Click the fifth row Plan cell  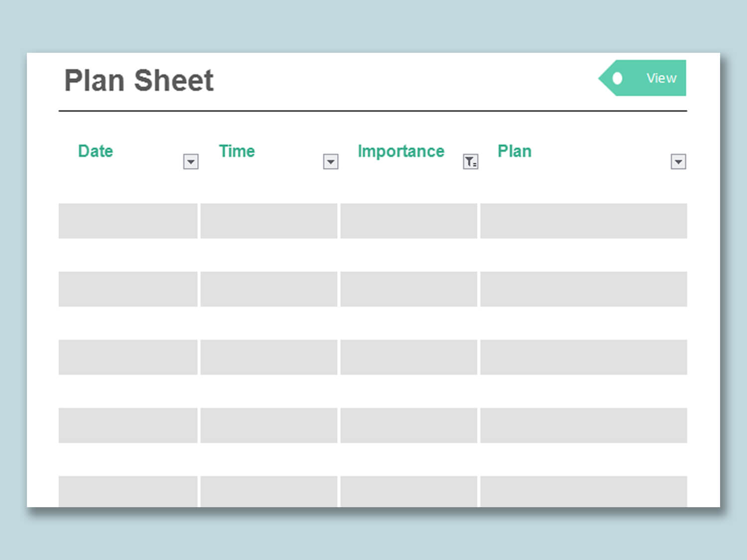584,491
